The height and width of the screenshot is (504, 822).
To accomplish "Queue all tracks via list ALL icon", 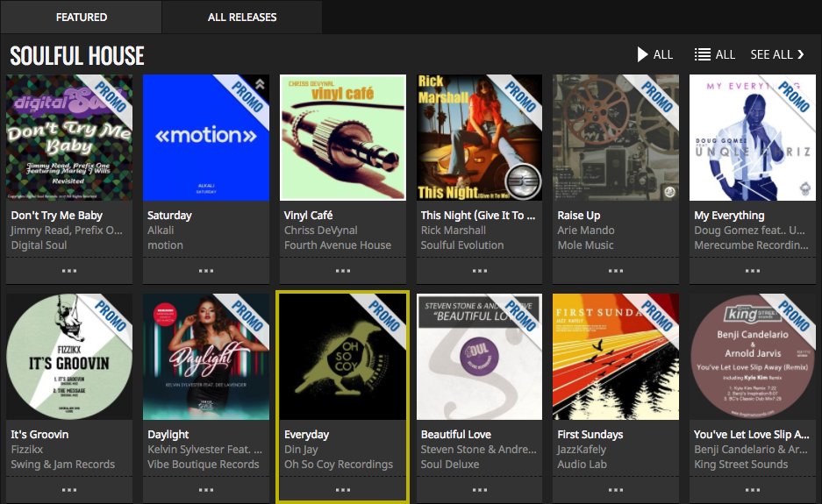I will 714,54.
